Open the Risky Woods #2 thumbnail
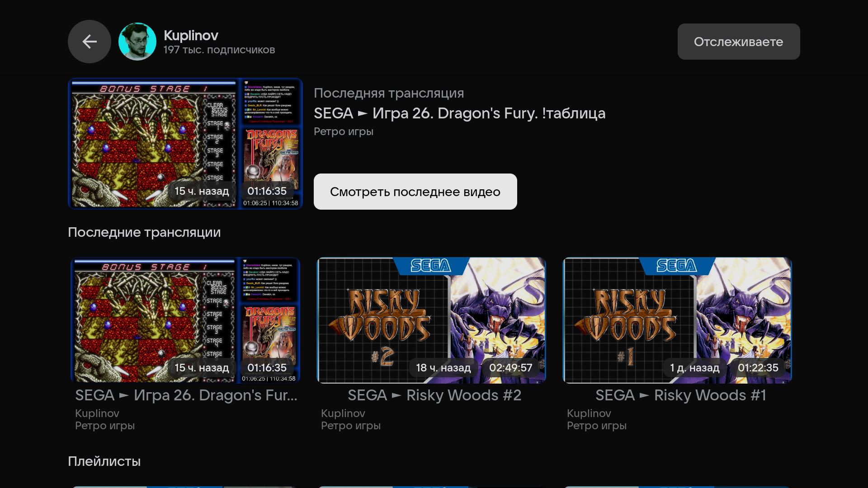This screenshot has width=868, height=488. pyautogui.click(x=431, y=320)
